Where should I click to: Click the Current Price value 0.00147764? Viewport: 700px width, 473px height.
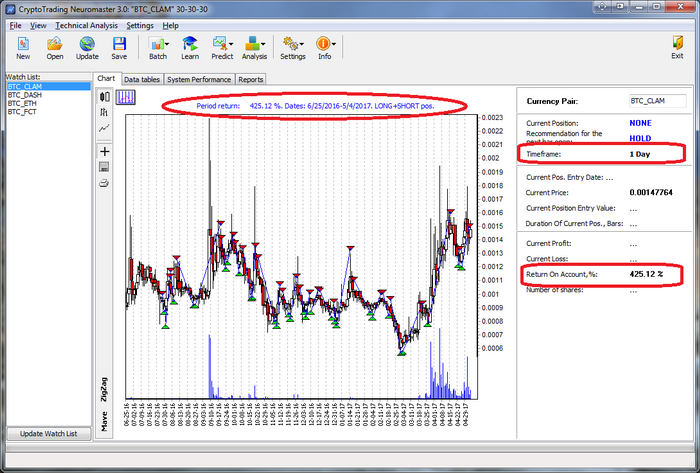click(x=651, y=193)
